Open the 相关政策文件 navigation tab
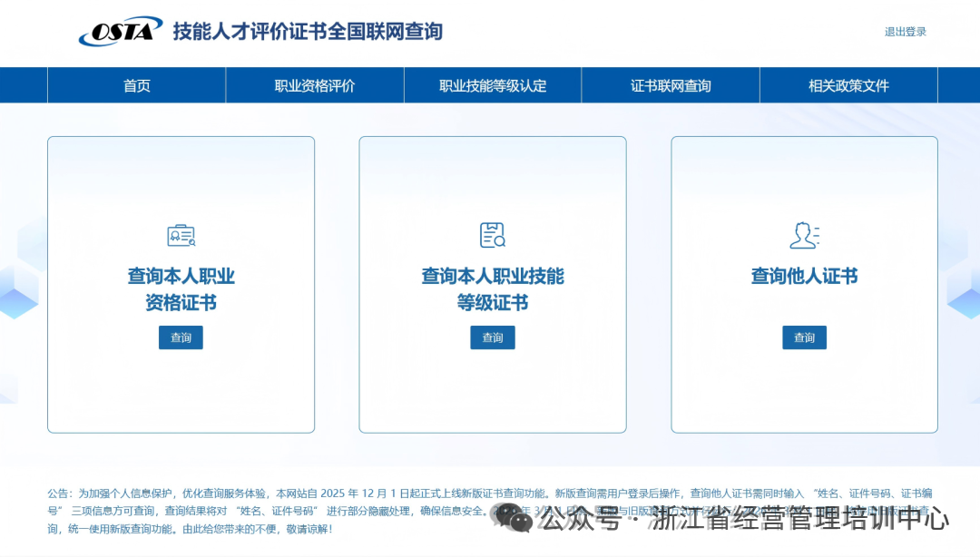 [x=848, y=85]
